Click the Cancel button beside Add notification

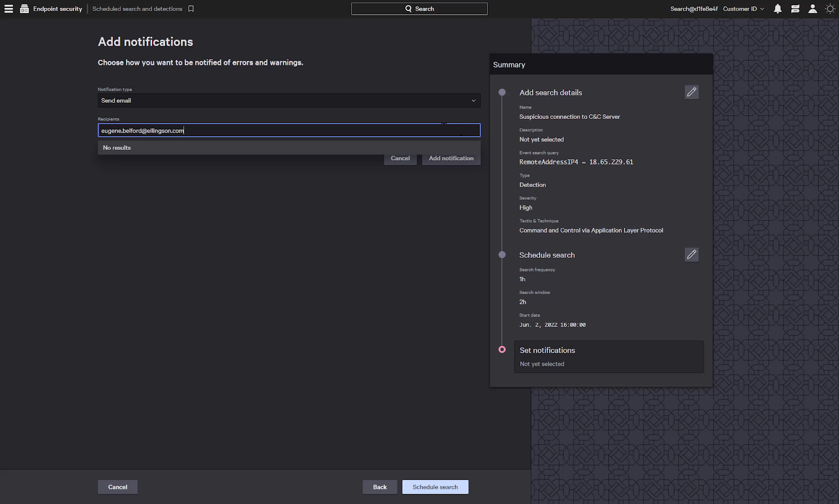pos(400,158)
